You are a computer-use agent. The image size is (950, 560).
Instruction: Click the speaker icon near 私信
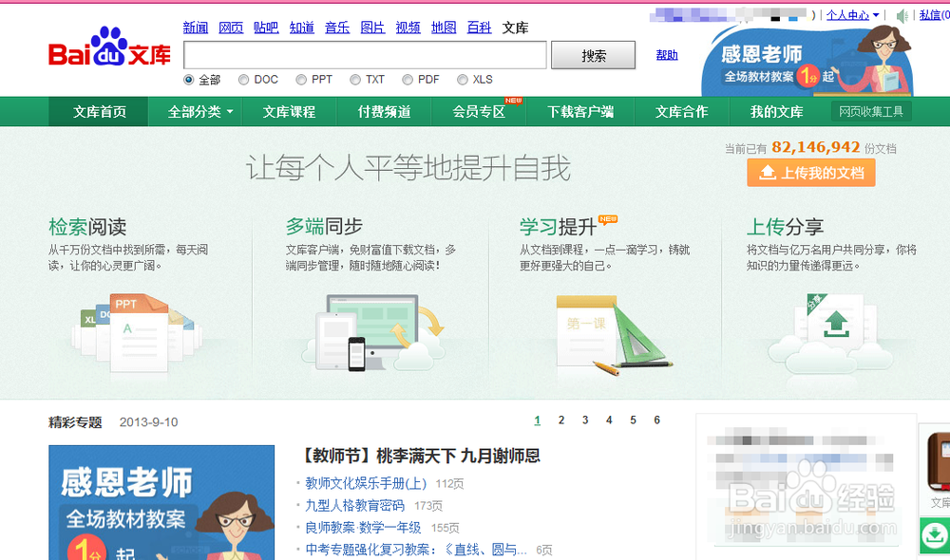(902, 16)
